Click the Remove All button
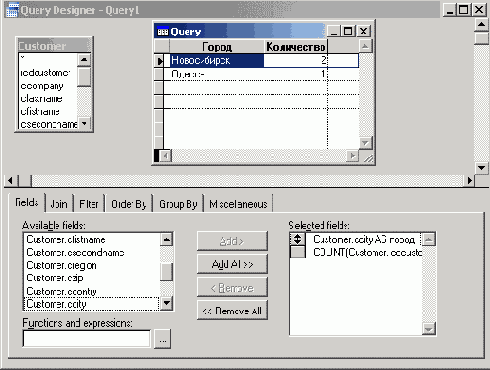Screen dimensions: 490x370 [232, 311]
